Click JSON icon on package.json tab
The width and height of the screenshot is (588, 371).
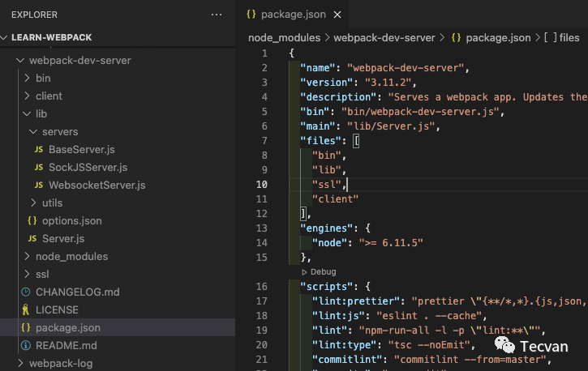click(x=251, y=15)
